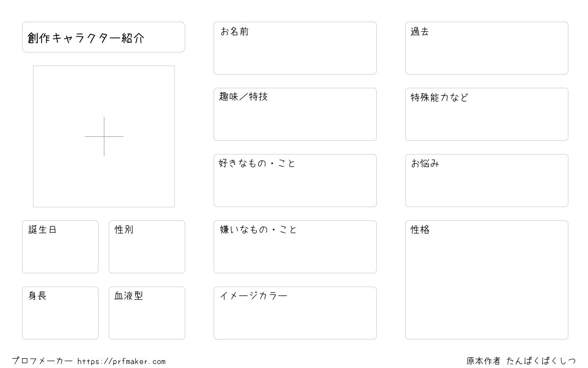Click the 趣味／特技 hobbies box
This screenshot has width=588, height=368.
pyautogui.click(x=295, y=114)
